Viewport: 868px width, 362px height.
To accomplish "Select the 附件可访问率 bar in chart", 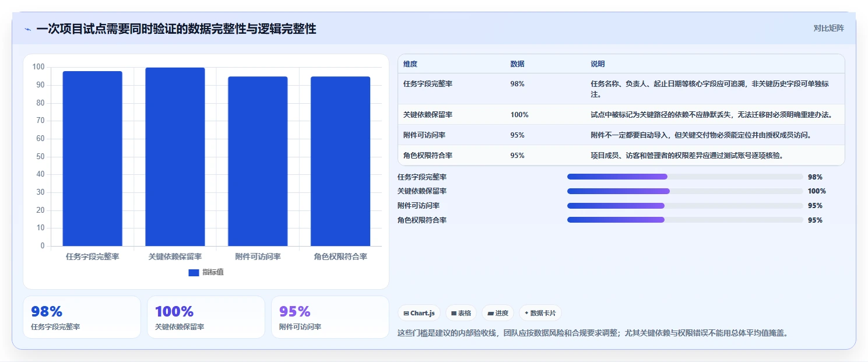I will pyautogui.click(x=258, y=161).
